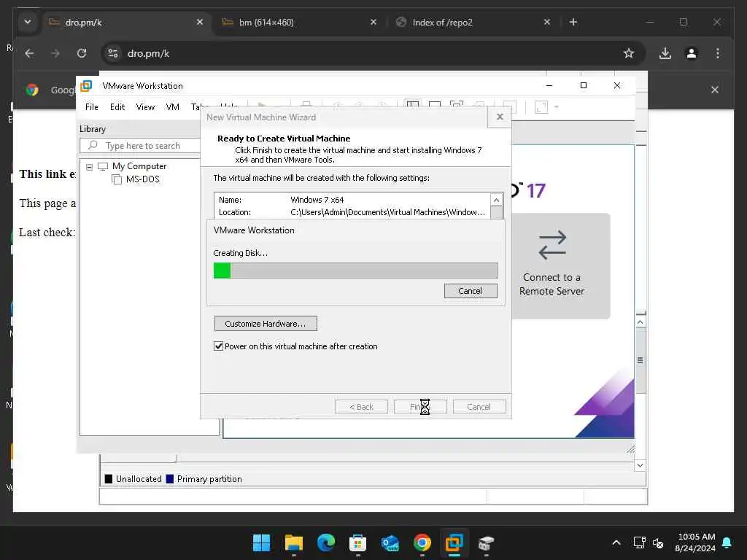The height and width of the screenshot is (560, 747).
Task: Click the Location path value
Action: tap(388, 212)
